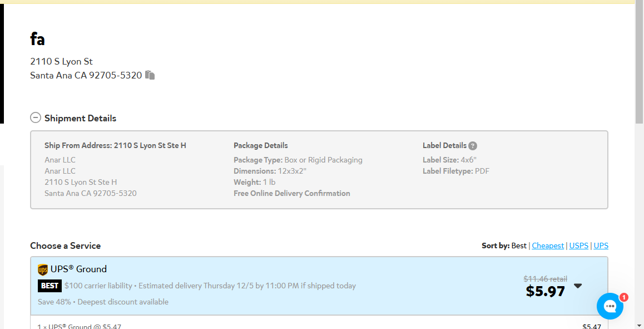644x329 pixels.
Task: Click the vertical page scrollbar thumb
Action: [x=639, y=62]
